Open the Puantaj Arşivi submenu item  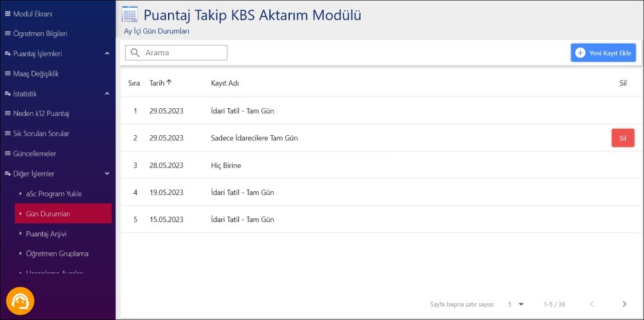pos(46,234)
